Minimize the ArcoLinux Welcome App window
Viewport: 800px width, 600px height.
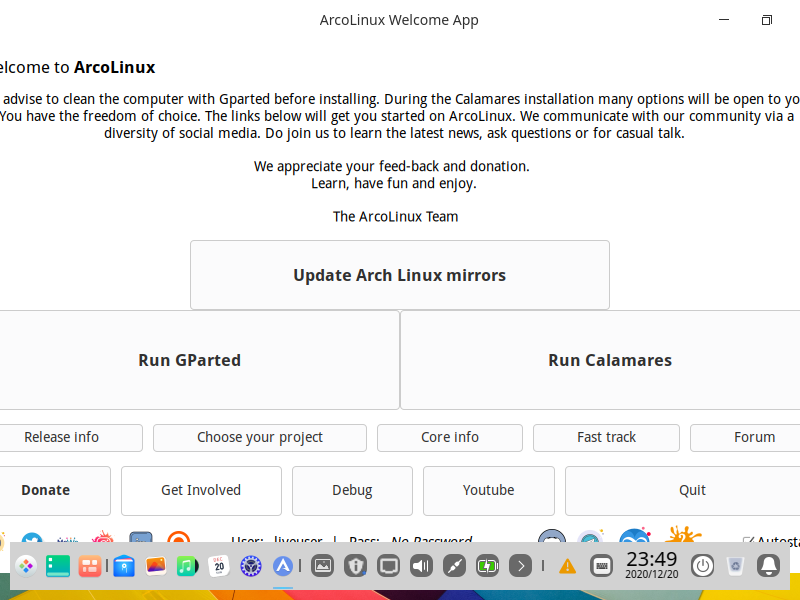tap(724, 20)
